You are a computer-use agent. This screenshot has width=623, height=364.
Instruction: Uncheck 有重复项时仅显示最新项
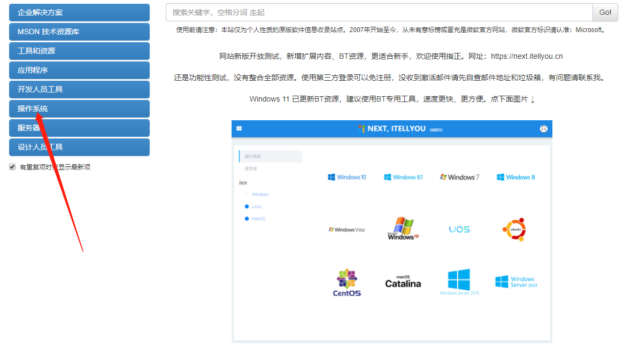click(x=12, y=166)
